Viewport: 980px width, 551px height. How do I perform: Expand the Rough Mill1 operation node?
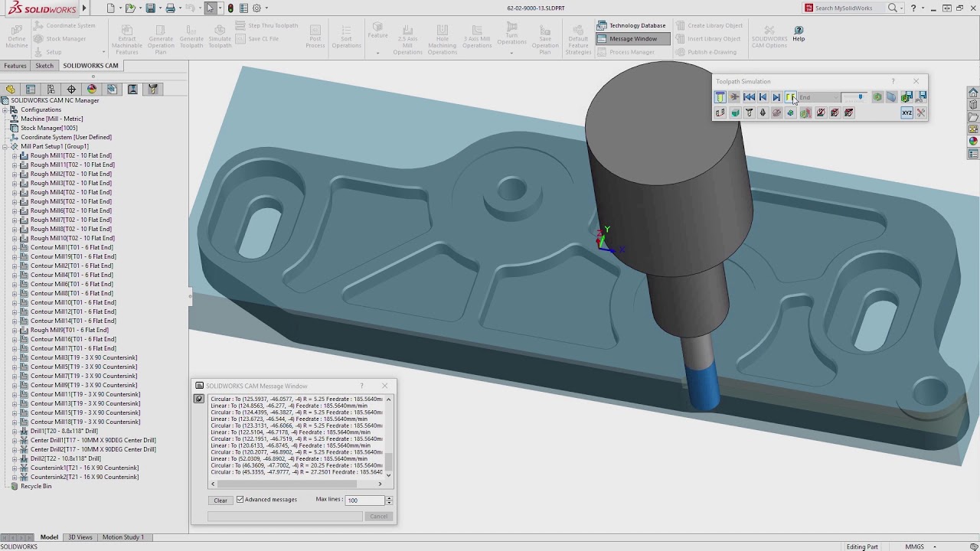coord(14,155)
